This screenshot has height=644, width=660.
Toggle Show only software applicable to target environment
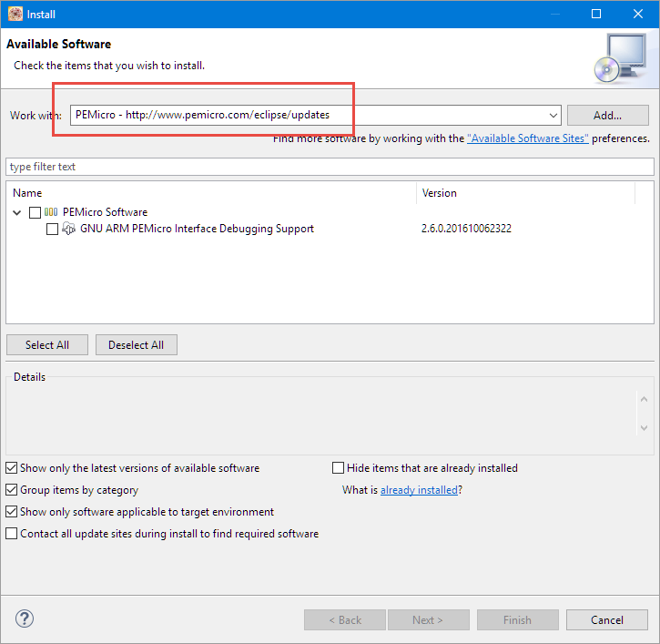[x=11, y=512]
